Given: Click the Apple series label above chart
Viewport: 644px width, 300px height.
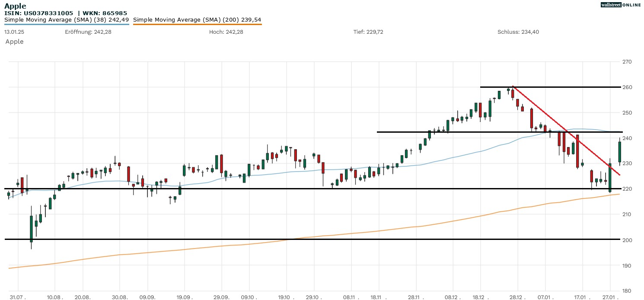Looking at the screenshot, I should 14,41.
